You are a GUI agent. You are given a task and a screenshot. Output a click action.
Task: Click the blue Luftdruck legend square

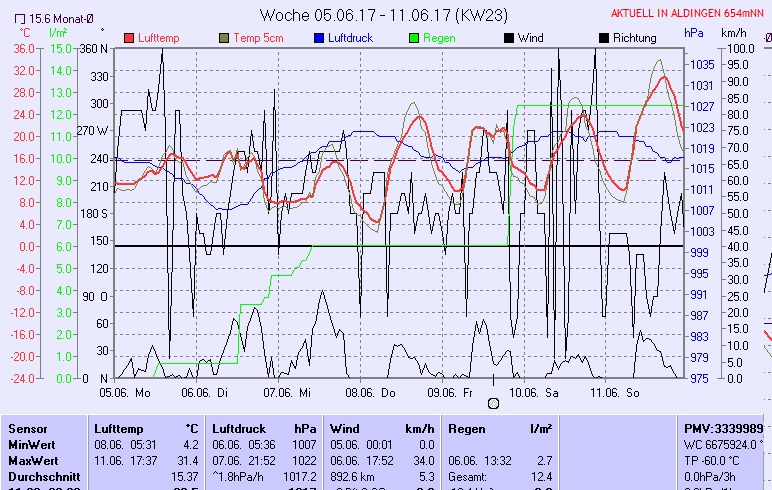pos(318,38)
